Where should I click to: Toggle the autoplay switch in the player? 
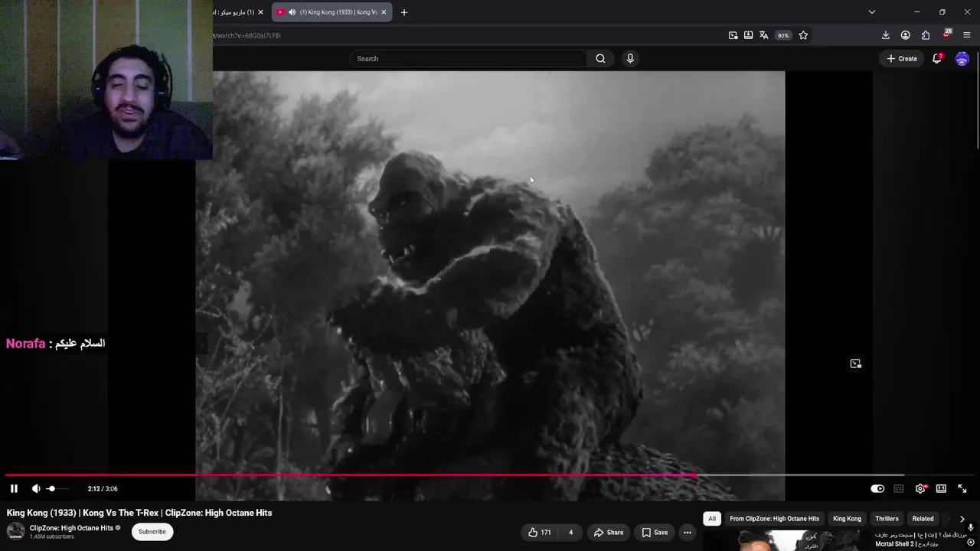pyautogui.click(x=877, y=488)
